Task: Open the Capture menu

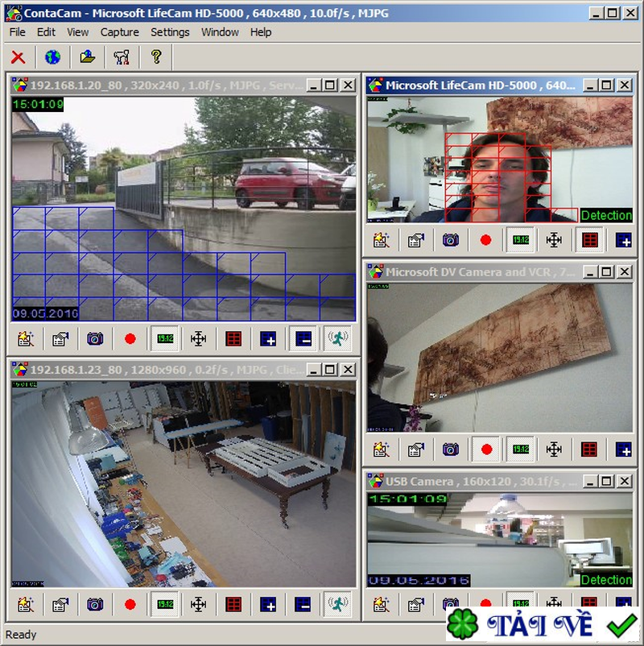Action: (119, 32)
